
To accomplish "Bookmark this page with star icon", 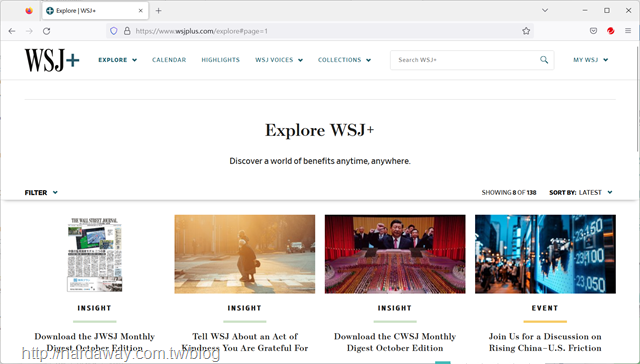I will (x=526, y=31).
